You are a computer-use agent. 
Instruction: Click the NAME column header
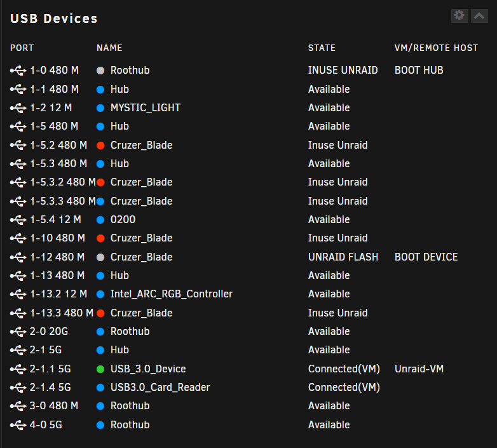click(x=109, y=48)
